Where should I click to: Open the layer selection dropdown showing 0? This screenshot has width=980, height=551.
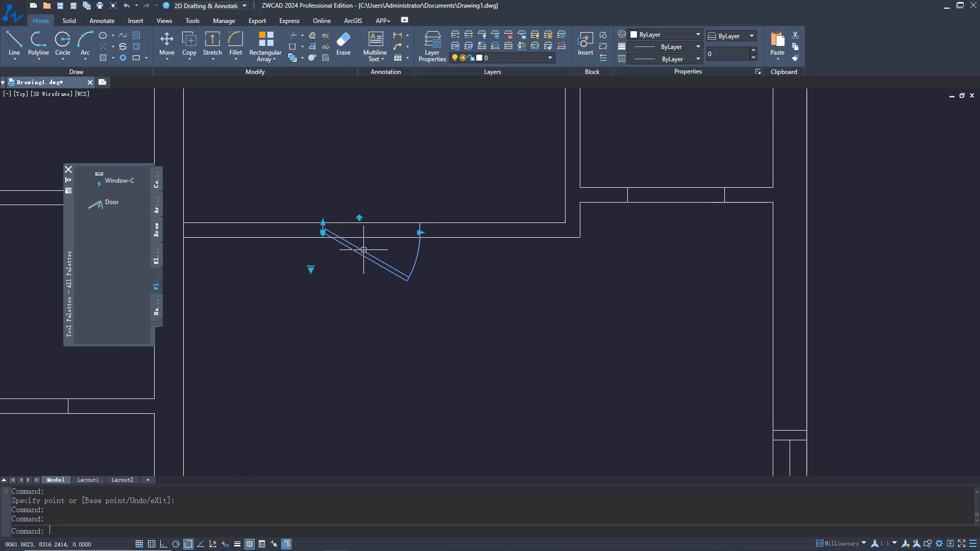coord(550,58)
